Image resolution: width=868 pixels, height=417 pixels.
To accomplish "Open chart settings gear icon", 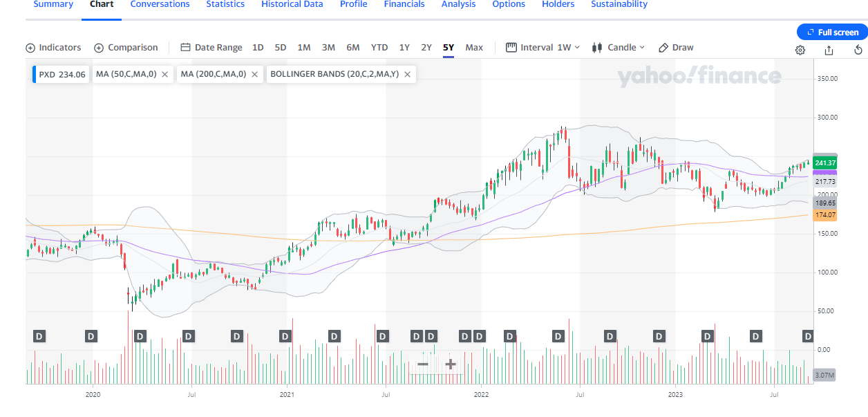I will (800, 50).
